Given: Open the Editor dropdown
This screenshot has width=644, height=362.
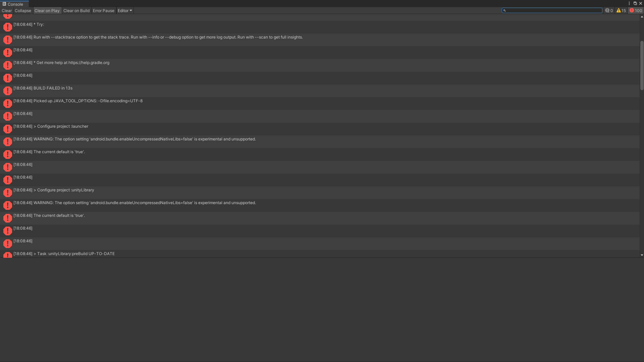Looking at the screenshot, I should [x=125, y=11].
